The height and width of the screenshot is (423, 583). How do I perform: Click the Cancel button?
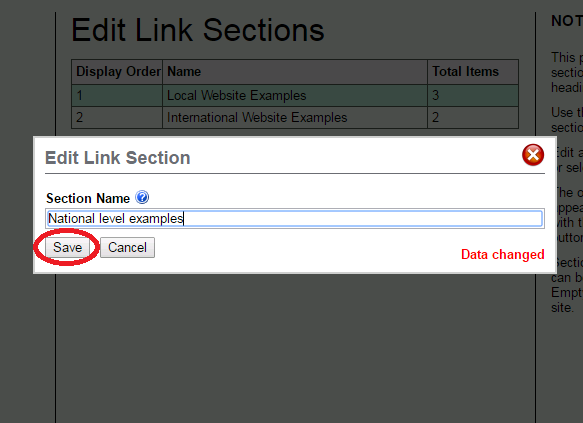point(127,248)
